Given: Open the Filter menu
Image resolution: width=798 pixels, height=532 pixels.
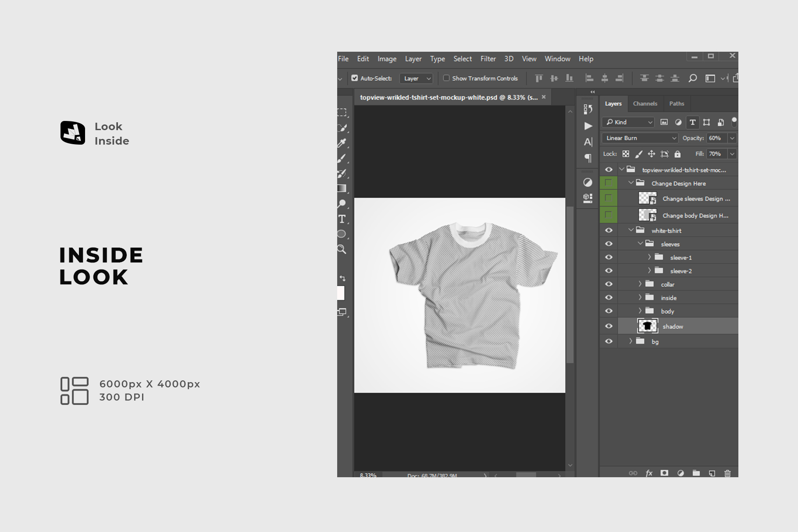Looking at the screenshot, I should (x=488, y=59).
